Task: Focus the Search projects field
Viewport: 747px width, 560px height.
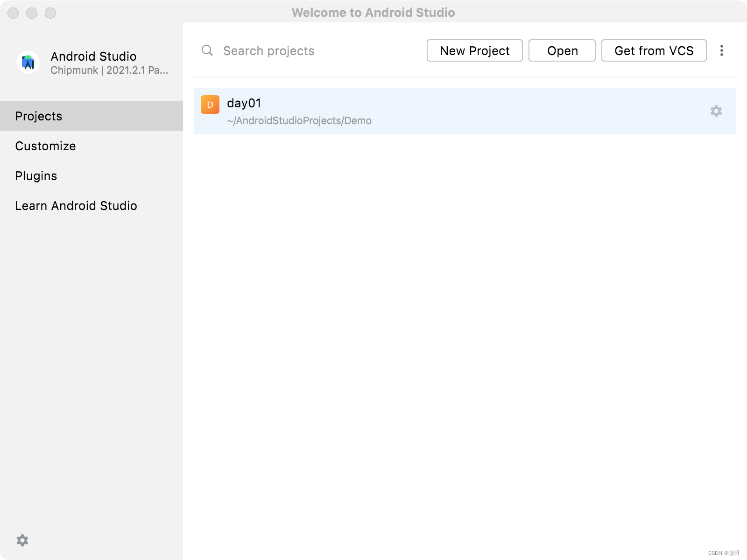Action: coord(308,50)
